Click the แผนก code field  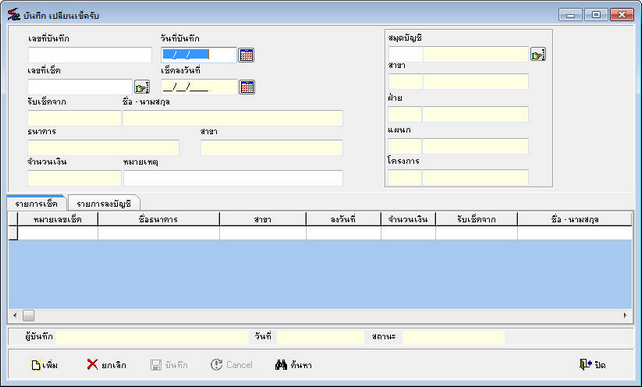(405, 146)
